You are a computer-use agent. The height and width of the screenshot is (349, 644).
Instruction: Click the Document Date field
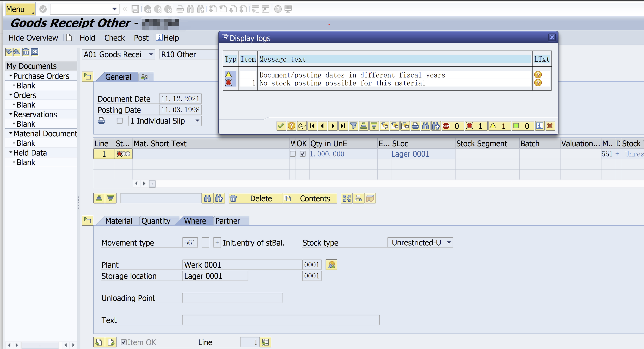coord(180,99)
